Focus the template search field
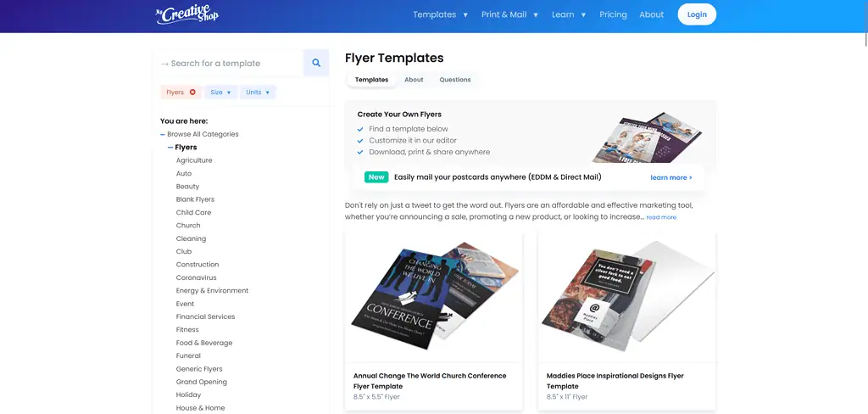This screenshot has height=414, width=868. pyautogui.click(x=233, y=63)
